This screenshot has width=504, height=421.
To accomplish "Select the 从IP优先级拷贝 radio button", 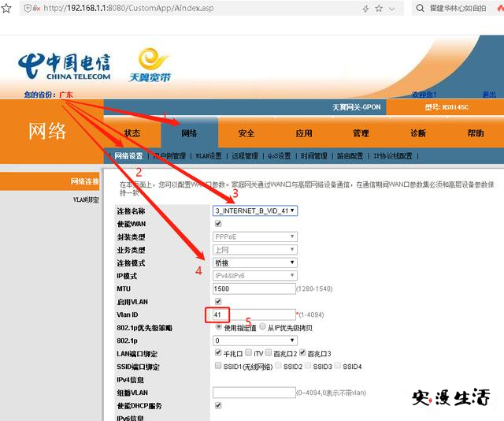I will (262, 326).
